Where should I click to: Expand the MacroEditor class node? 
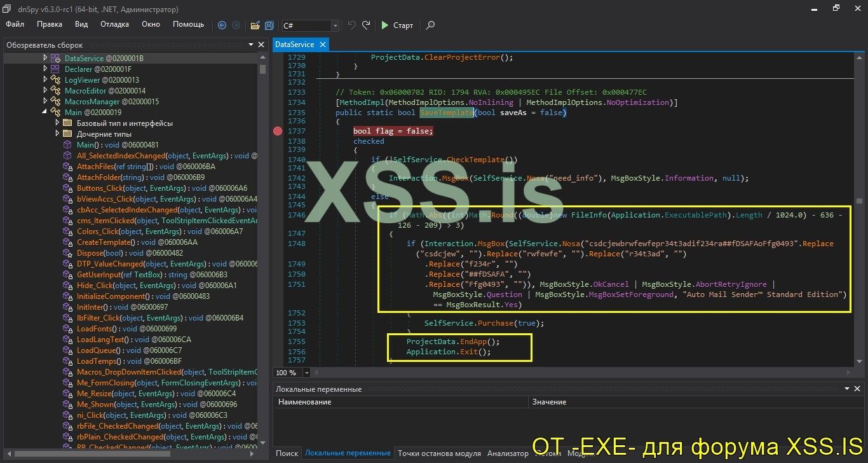click(45, 90)
